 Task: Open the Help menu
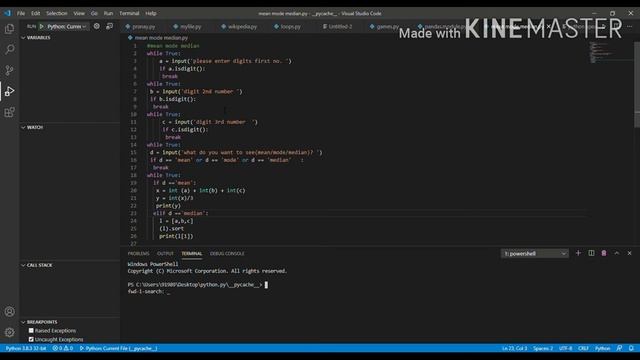click(151, 13)
